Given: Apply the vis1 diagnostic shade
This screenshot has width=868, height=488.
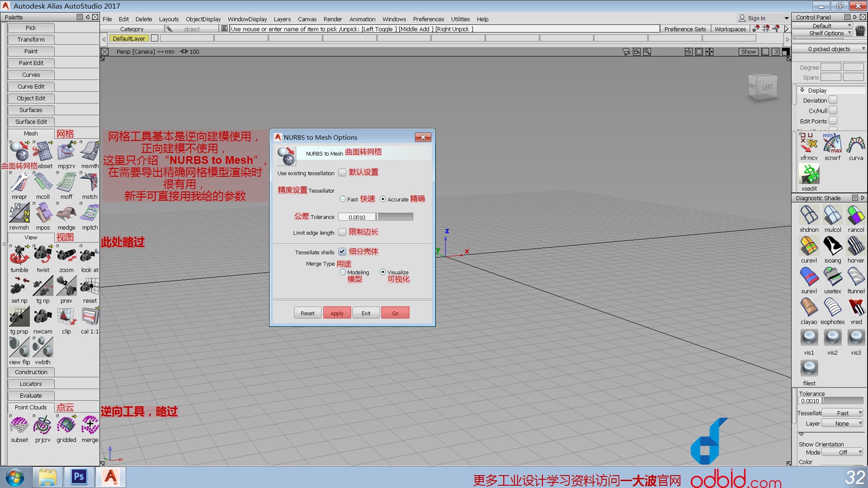Looking at the screenshot, I should tap(809, 338).
